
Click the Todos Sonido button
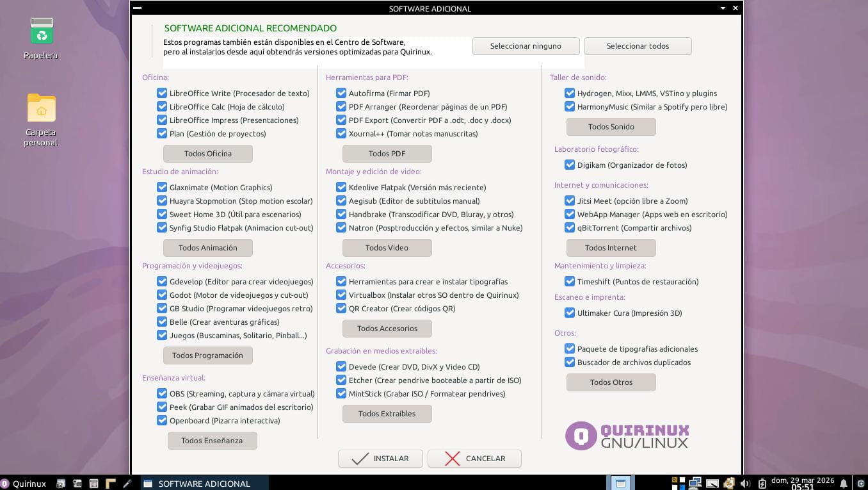coord(611,127)
